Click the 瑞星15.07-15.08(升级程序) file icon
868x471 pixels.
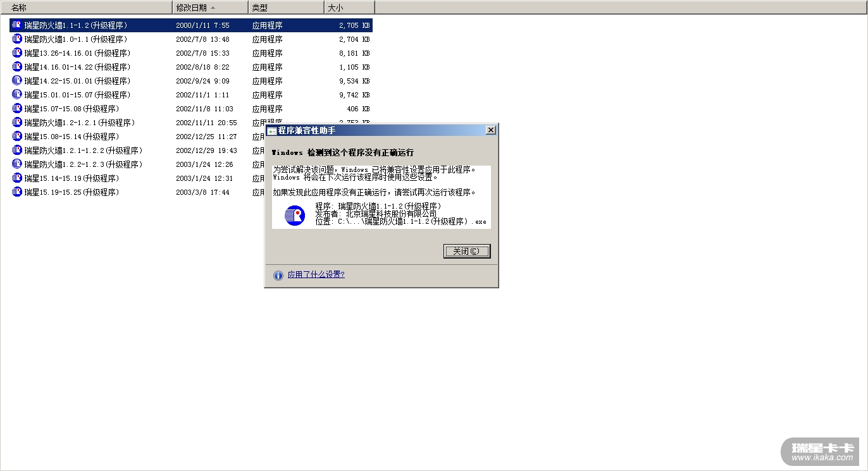tap(17, 109)
